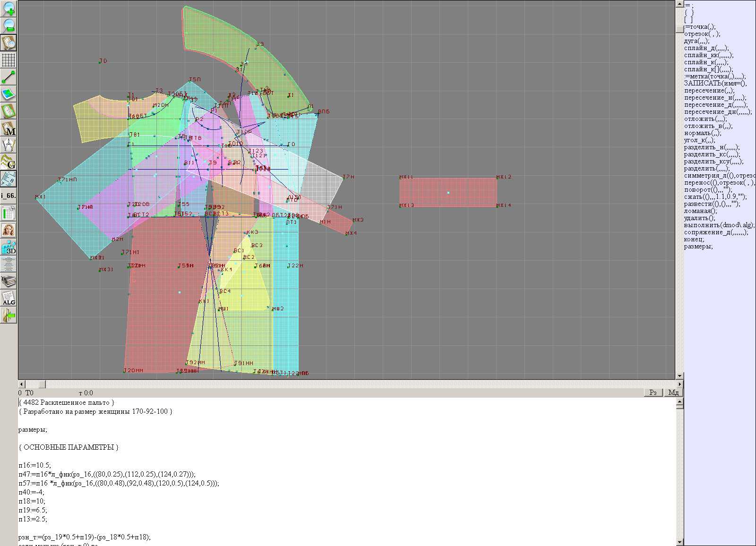Select the compass measuring tool icon
Image resolution: width=756 pixels, height=546 pixels.
coord(9,145)
